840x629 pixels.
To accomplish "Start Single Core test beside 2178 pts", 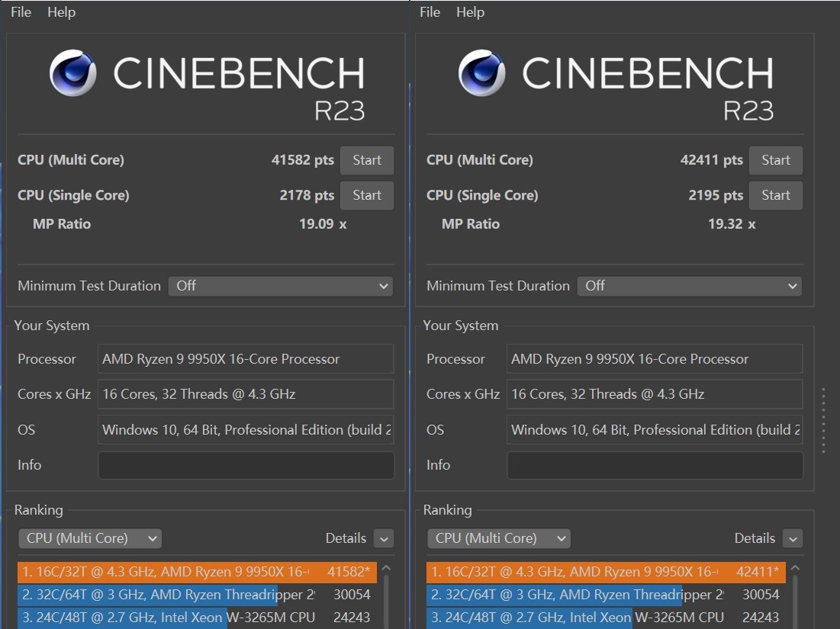I will click(x=366, y=195).
